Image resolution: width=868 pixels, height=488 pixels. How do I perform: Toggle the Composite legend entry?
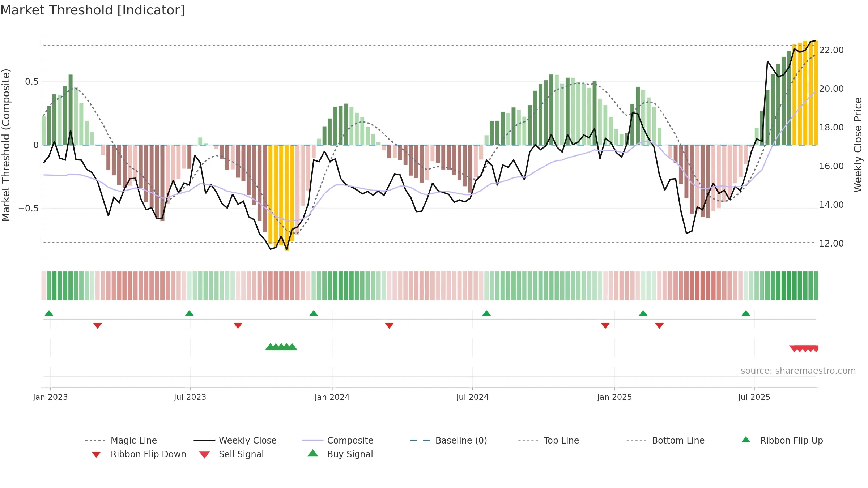tap(337, 440)
